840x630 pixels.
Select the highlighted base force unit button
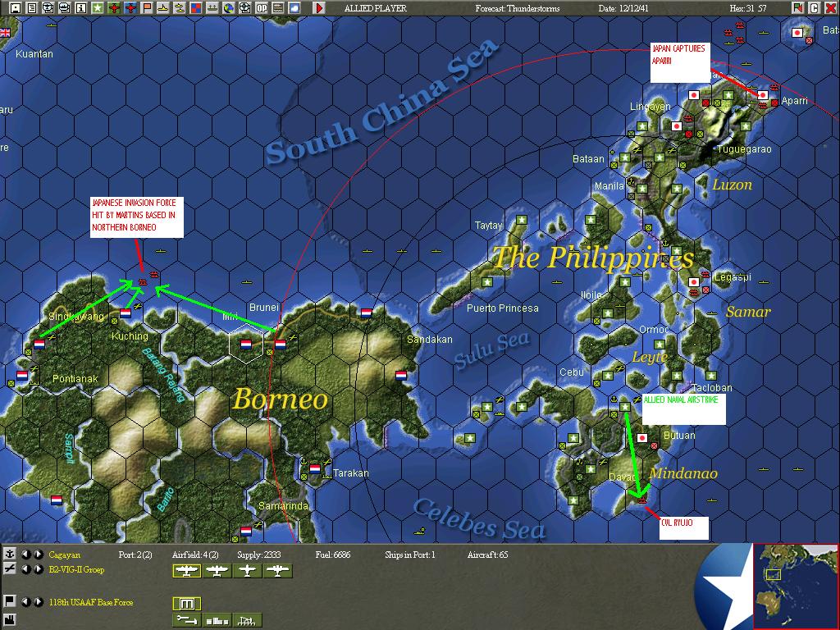click(186, 604)
